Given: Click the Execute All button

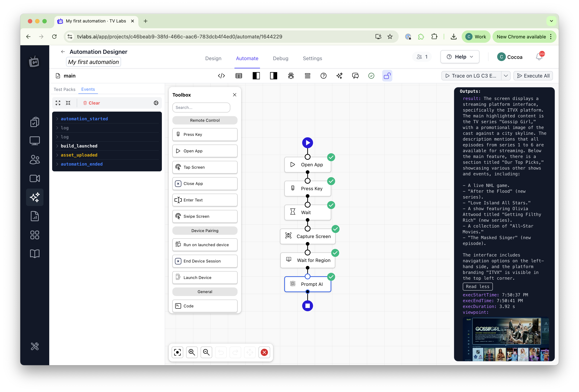Looking at the screenshot, I should pos(533,76).
